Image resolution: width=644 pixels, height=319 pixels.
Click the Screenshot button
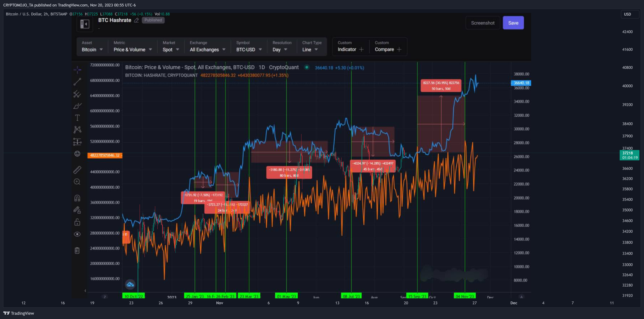(x=483, y=23)
